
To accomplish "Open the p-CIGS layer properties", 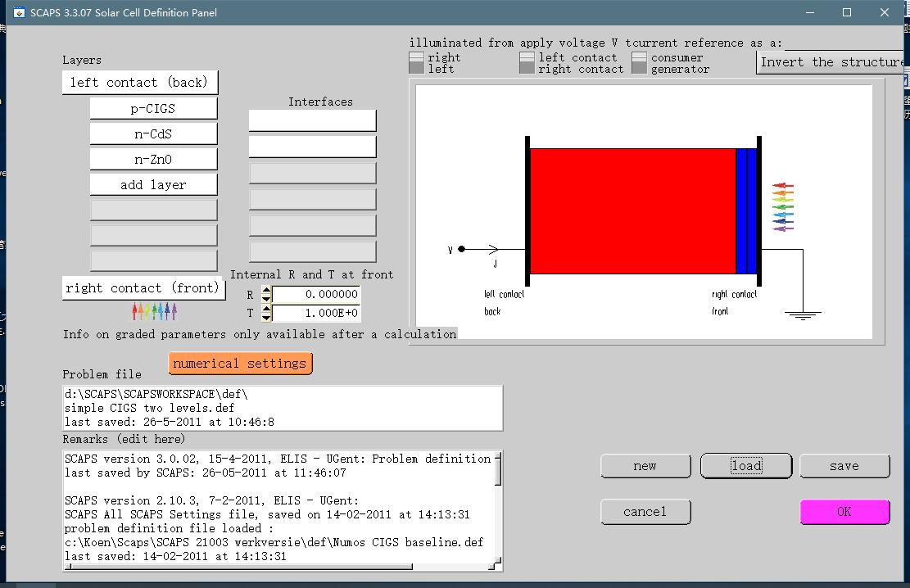I will [x=153, y=108].
